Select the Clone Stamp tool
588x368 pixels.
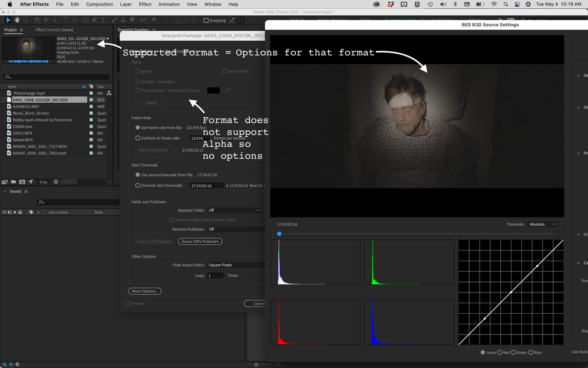click(x=123, y=20)
